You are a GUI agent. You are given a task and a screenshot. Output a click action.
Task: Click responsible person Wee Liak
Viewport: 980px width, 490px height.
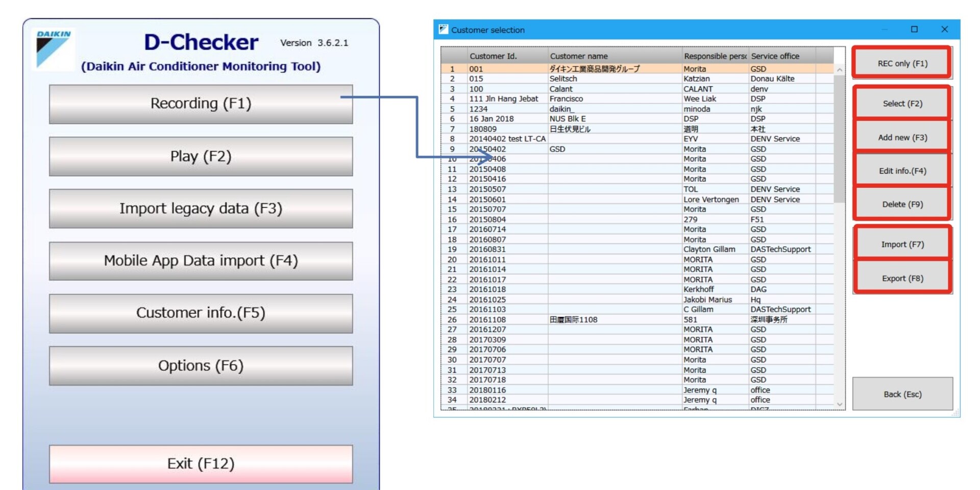[700, 99]
